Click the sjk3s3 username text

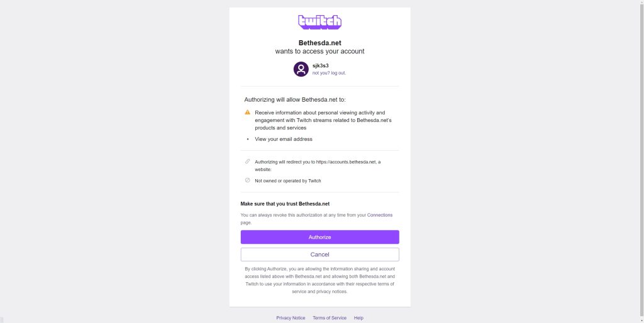coord(320,65)
